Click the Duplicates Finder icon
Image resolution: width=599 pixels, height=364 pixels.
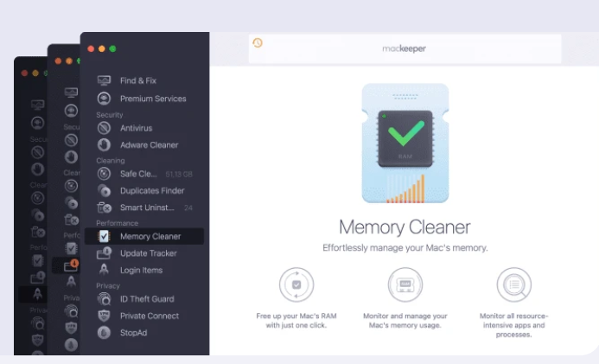(x=104, y=190)
